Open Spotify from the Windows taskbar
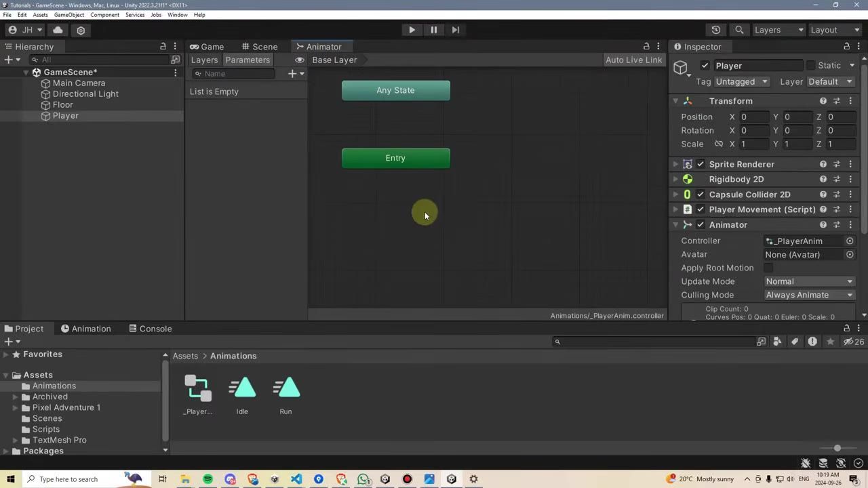This screenshot has width=868, height=488. [x=208, y=479]
